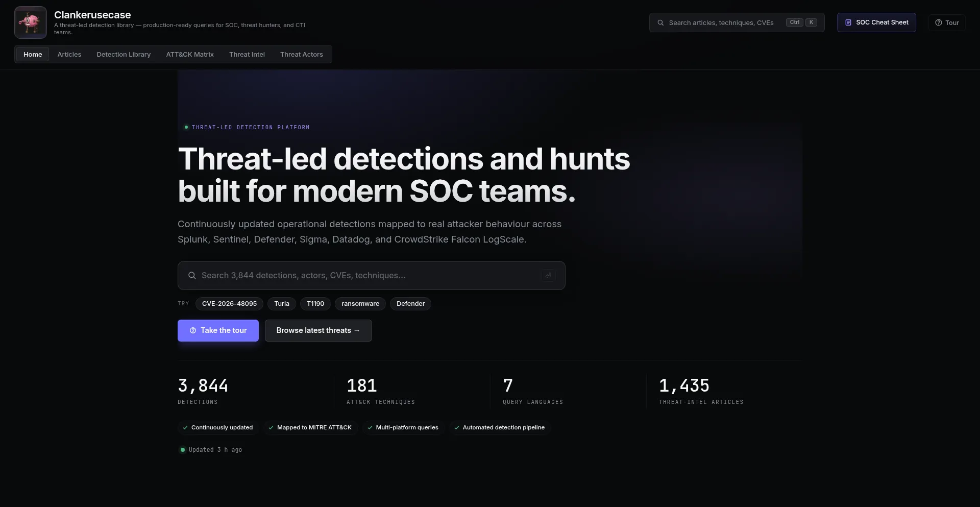Submit search with the enter-arrow icon

(548, 276)
